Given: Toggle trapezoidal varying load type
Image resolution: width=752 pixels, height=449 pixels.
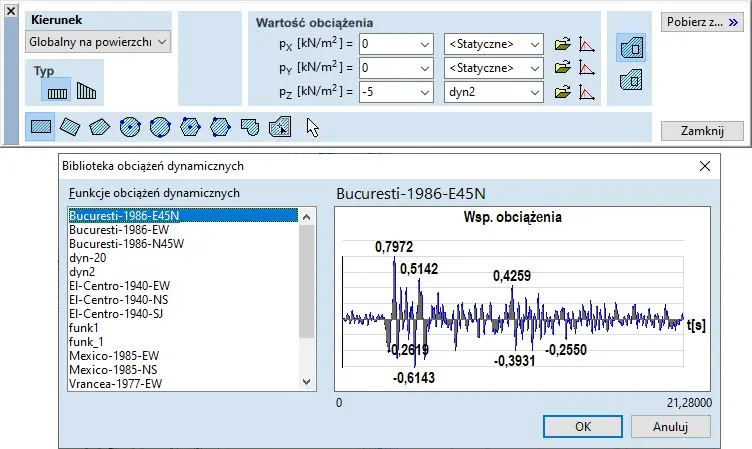Looking at the screenshot, I should click(x=86, y=91).
